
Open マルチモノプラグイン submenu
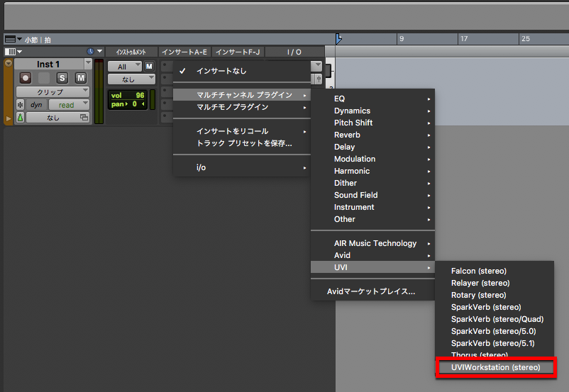[x=242, y=107]
